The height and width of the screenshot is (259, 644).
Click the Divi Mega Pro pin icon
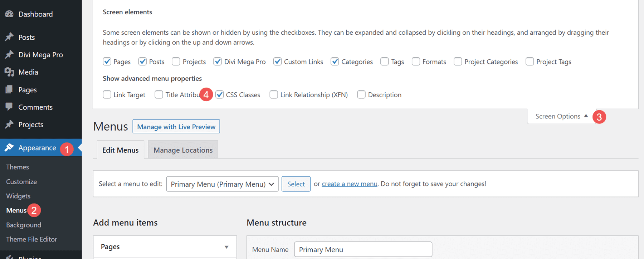(9, 54)
